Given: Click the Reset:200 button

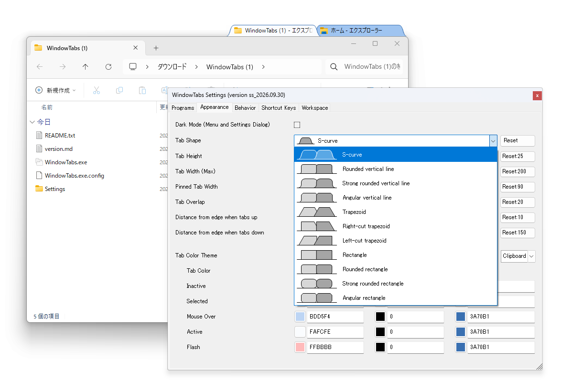Looking at the screenshot, I should tap(518, 171).
